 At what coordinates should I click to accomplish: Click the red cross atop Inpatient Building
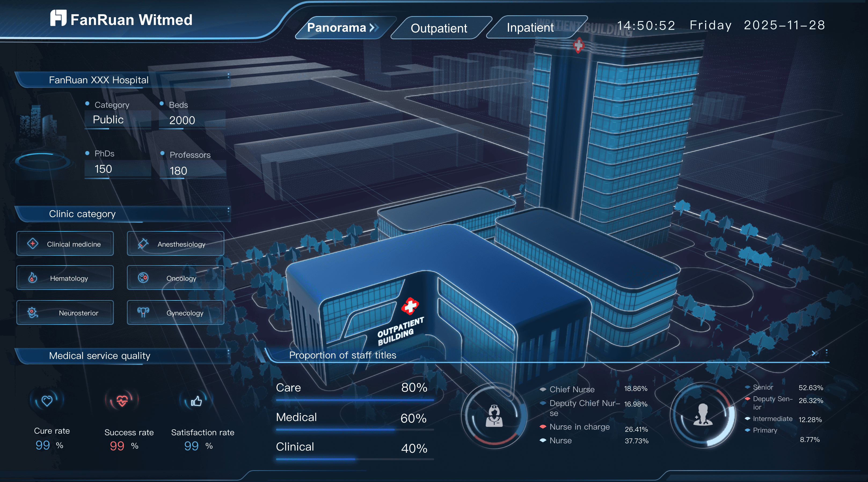[x=579, y=45]
